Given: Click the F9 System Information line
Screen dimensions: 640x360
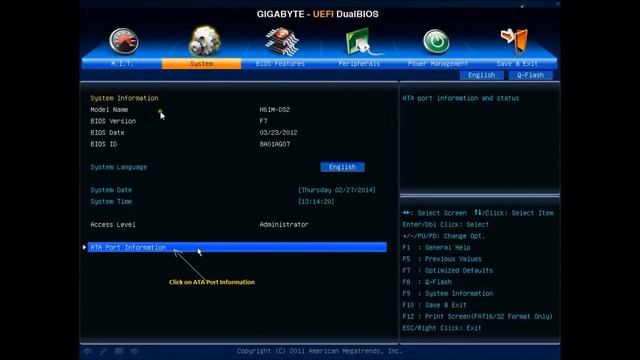Looking at the screenshot, I should 448,293.
